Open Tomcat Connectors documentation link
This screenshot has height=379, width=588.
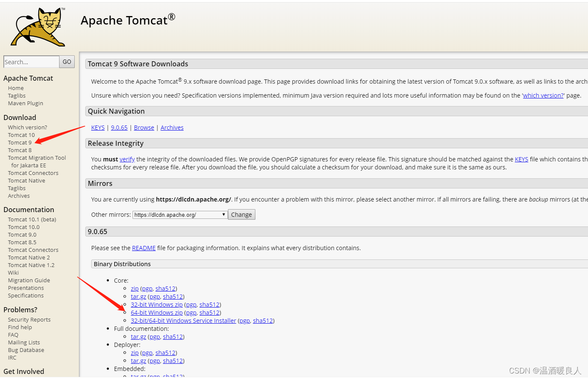[33, 250]
